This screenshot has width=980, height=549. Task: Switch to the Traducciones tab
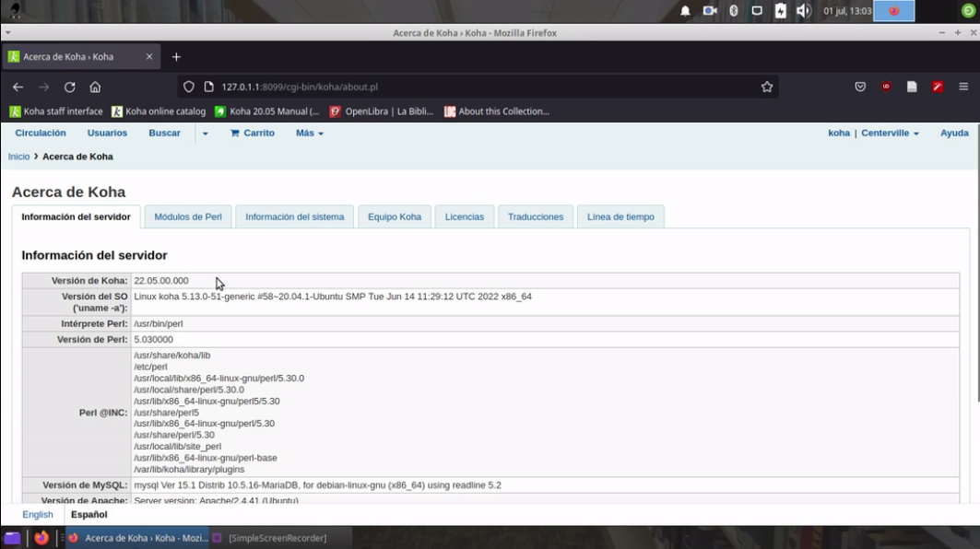point(536,216)
